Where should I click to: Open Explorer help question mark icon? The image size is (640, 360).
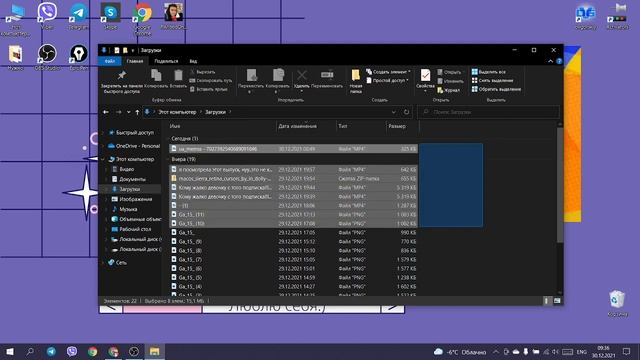559,61
